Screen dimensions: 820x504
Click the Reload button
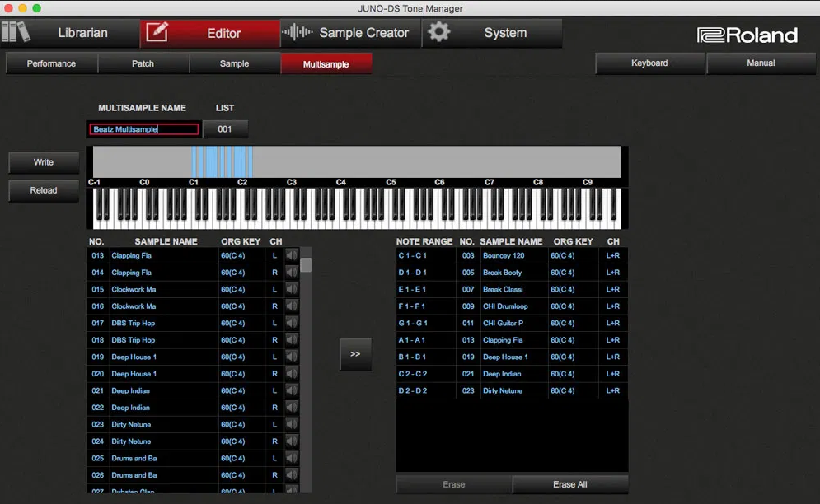click(x=44, y=191)
